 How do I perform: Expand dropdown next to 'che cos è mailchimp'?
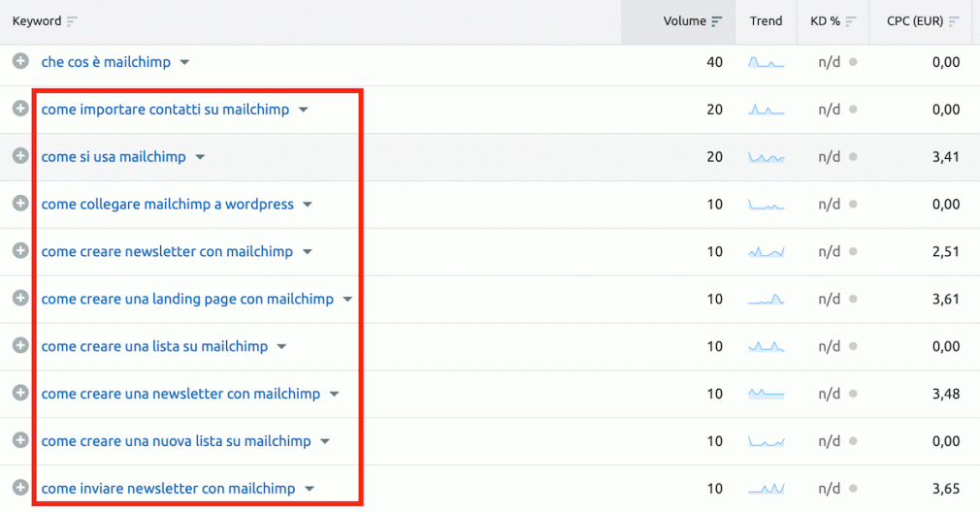point(184,62)
